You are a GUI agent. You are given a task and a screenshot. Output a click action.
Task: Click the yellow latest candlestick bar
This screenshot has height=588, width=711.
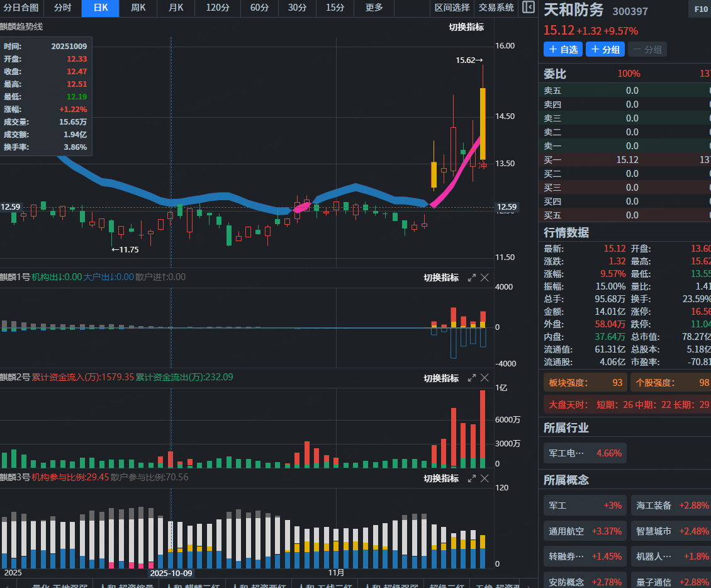pyautogui.click(x=483, y=123)
